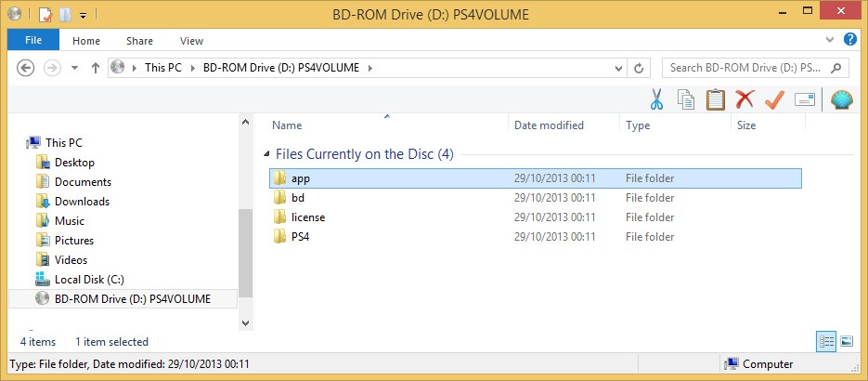Open the address bar history dropdown
Screen dimensions: 868x381
tap(618, 68)
